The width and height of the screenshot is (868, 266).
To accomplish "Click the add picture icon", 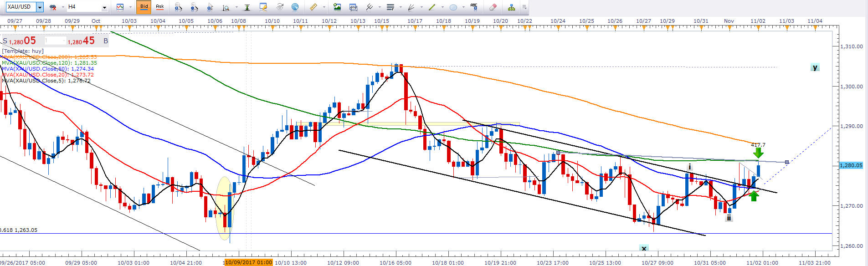I will click(x=337, y=7).
